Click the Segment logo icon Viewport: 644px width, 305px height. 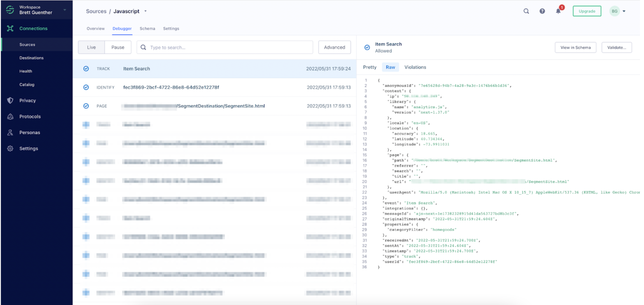(10, 10)
